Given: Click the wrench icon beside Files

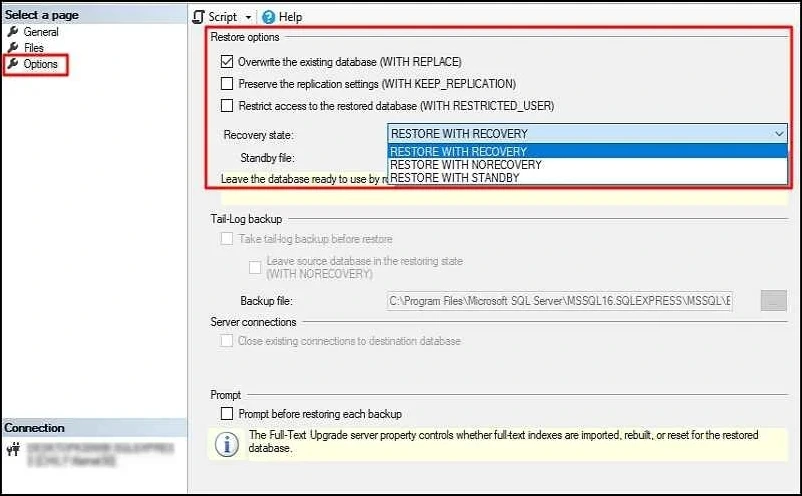Looking at the screenshot, I should click(x=13, y=48).
